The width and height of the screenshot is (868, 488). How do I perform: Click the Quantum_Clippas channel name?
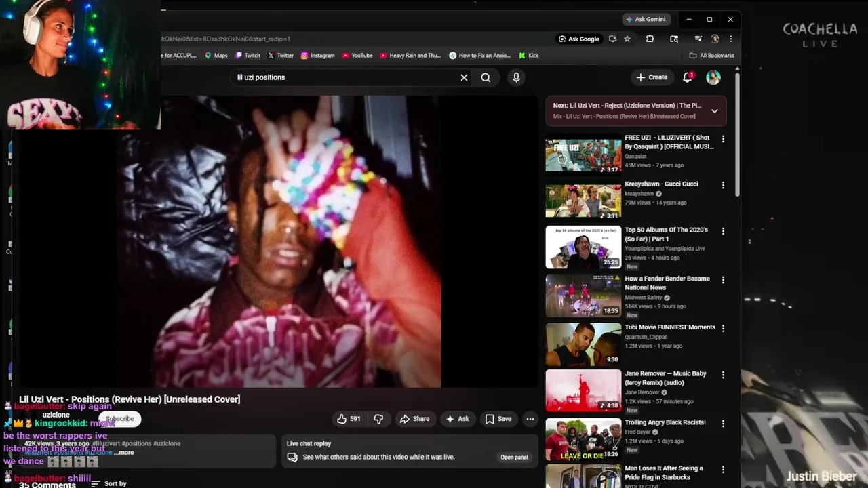(x=646, y=337)
